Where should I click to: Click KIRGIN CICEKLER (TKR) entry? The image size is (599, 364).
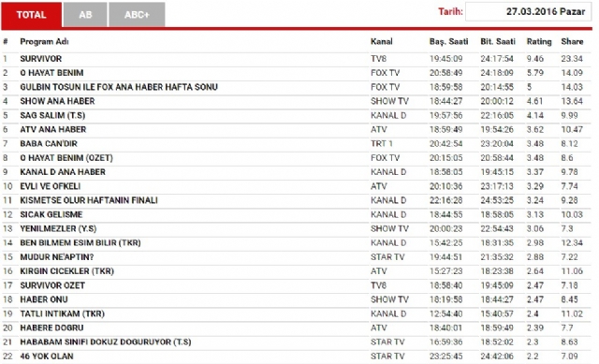click(x=66, y=270)
